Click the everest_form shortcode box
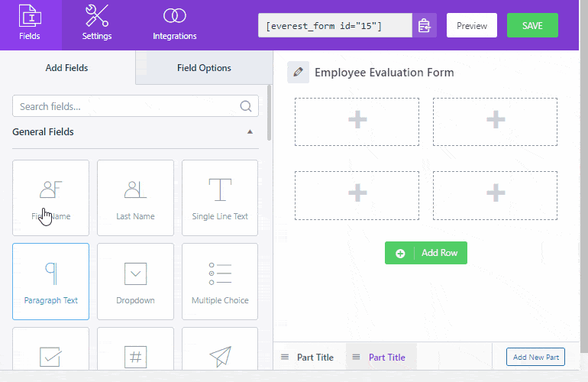Screen dimensions: 588x382 click(335, 25)
